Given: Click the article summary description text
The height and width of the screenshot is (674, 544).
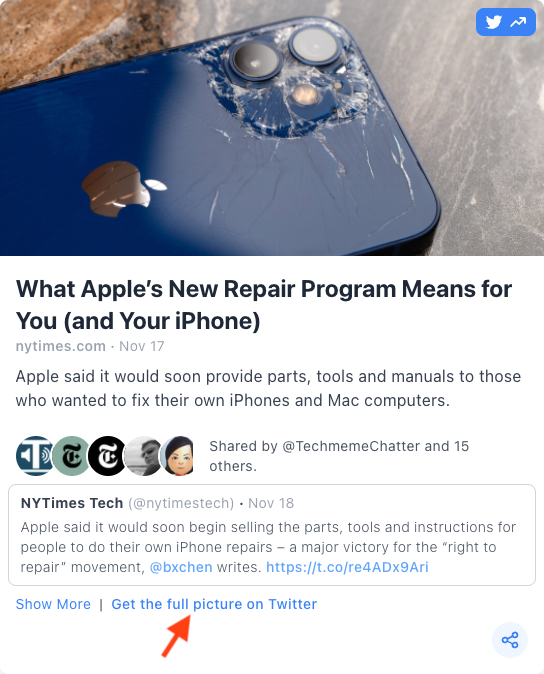Looking at the screenshot, I should point(268,388).
